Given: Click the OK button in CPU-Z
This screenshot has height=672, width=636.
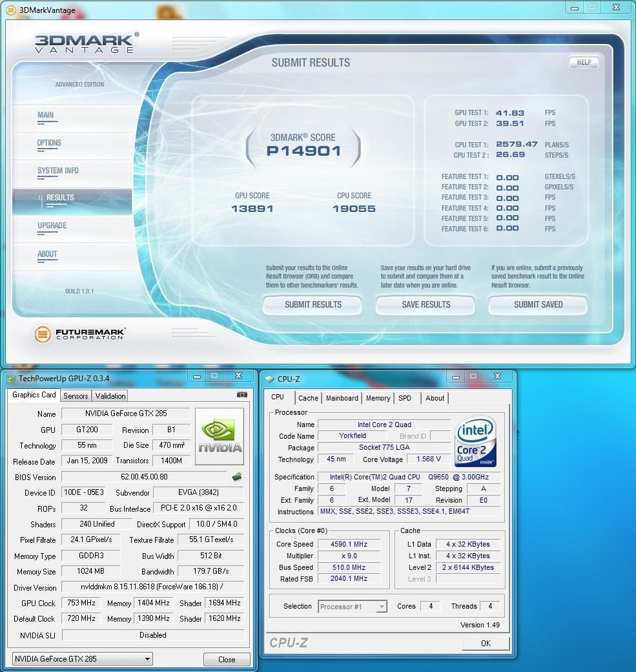Looking at the screenshot, I should click(486, 644).
